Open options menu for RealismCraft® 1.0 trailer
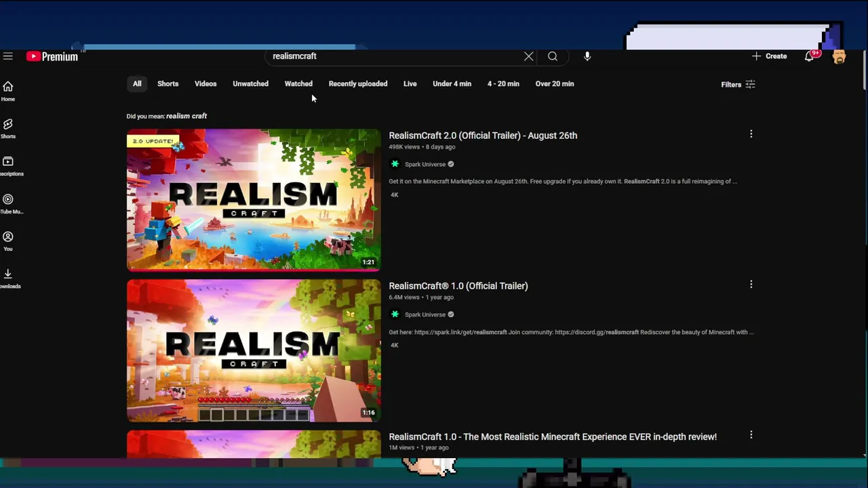 (751, 285)
